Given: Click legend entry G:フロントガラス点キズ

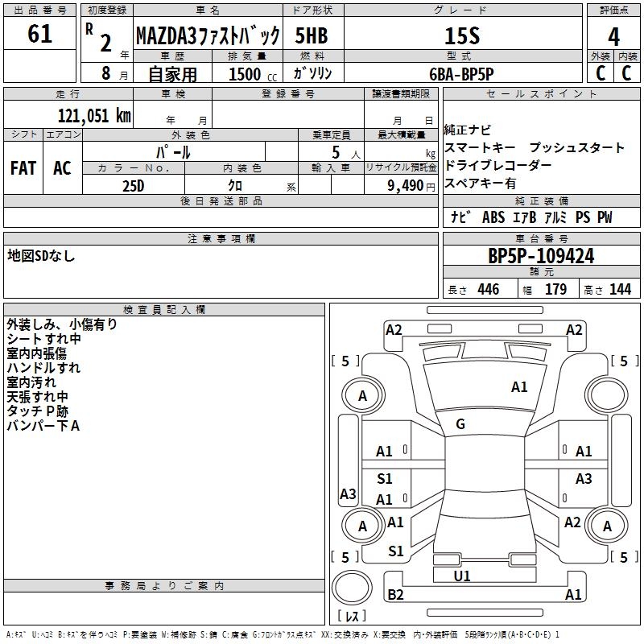Looking at the screenshot, I should click(x=283, y=634).
